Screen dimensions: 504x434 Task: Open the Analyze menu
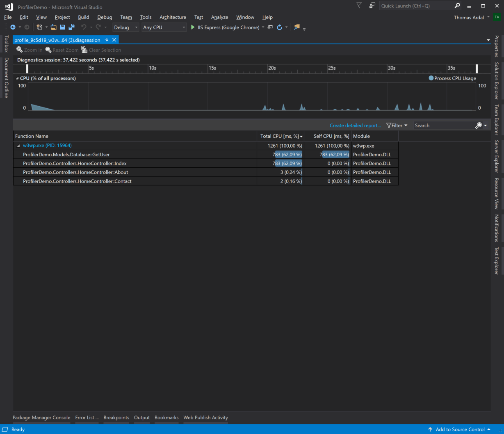pos(219,17)
